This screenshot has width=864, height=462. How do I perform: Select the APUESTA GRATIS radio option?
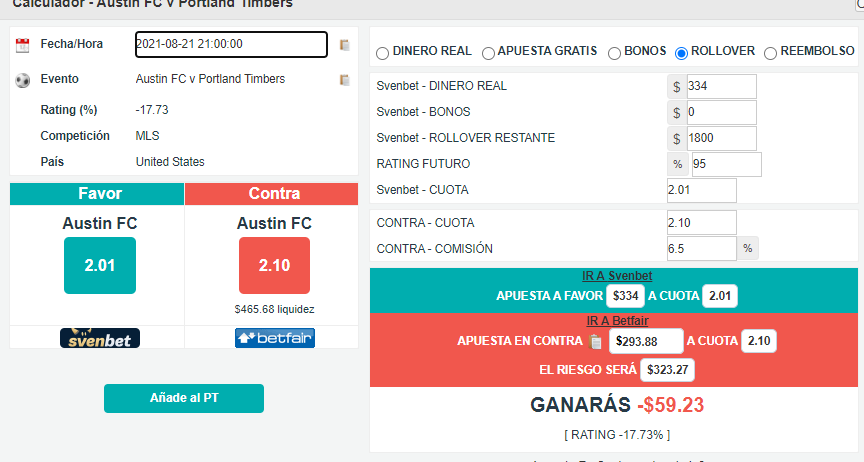488,53
